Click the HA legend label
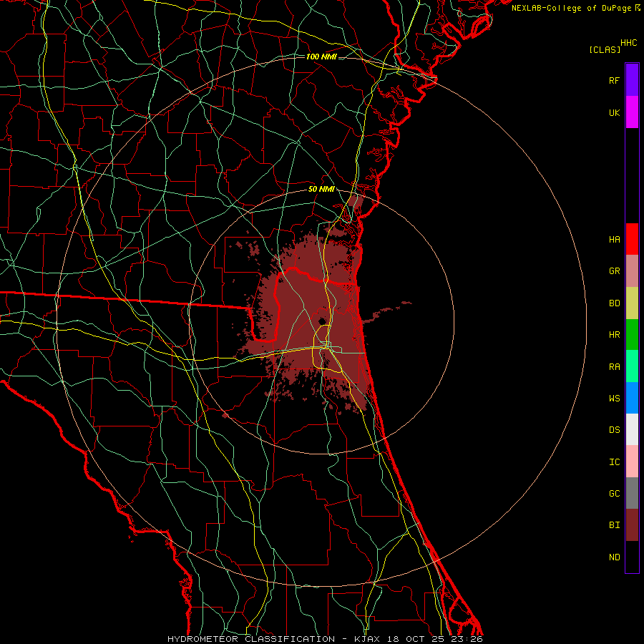 point(614,239)
